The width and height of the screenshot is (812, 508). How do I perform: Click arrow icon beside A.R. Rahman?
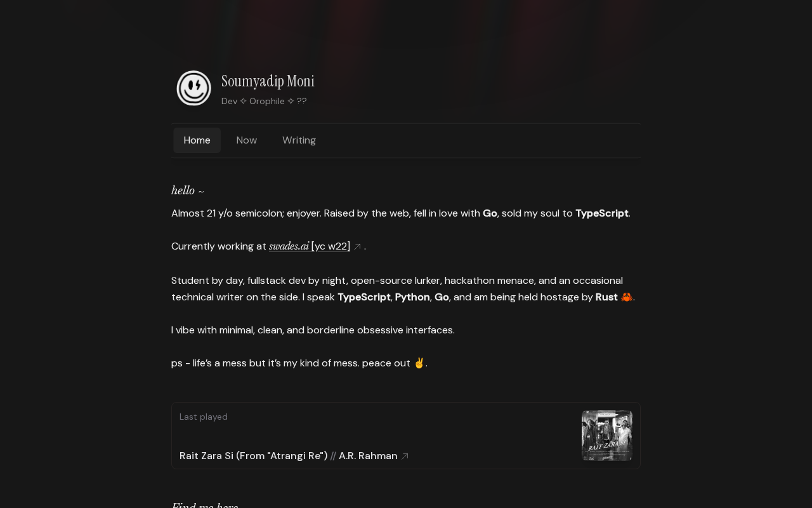[405, 457]
